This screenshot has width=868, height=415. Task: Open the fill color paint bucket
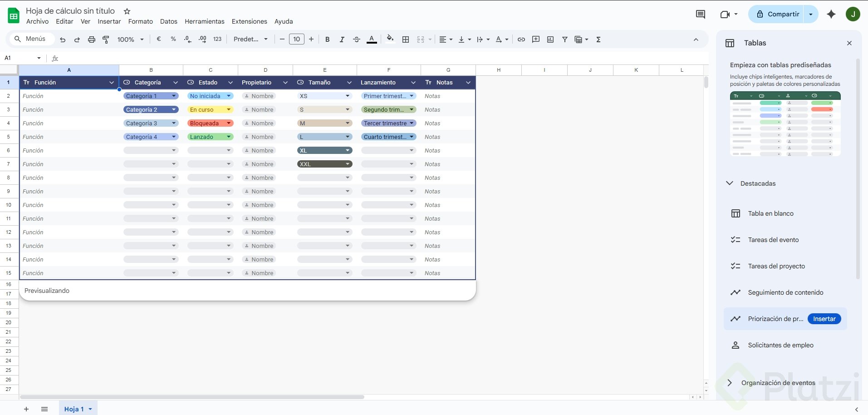coord(390,40)
